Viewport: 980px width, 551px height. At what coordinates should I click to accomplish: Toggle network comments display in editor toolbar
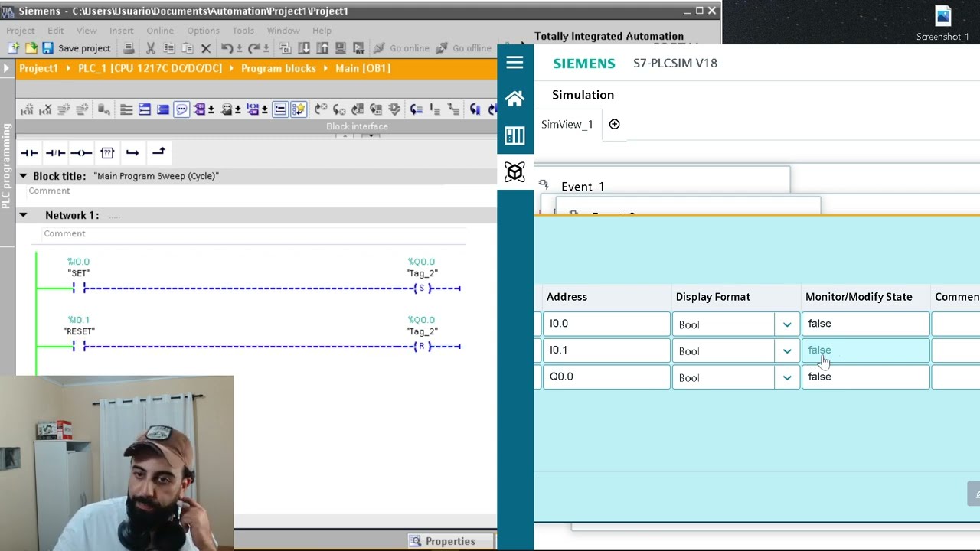click(x=181, y=109)
